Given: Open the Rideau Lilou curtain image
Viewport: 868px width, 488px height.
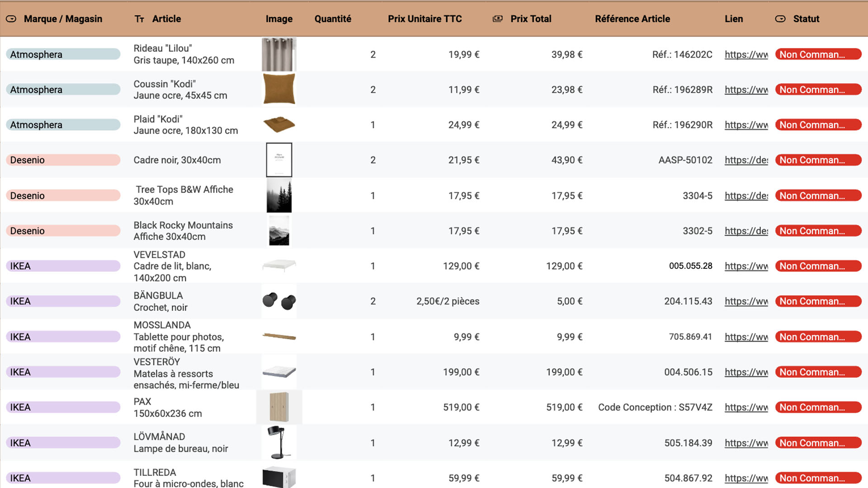Looking at the screenshot, I should coord(279,54).
